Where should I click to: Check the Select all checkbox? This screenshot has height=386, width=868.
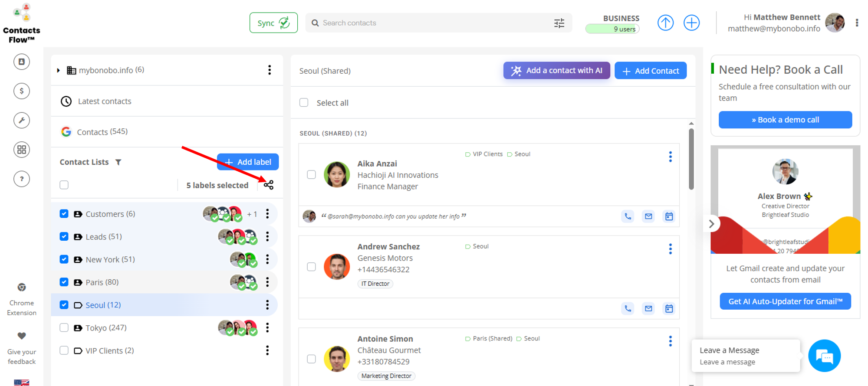tap(304, 103)
